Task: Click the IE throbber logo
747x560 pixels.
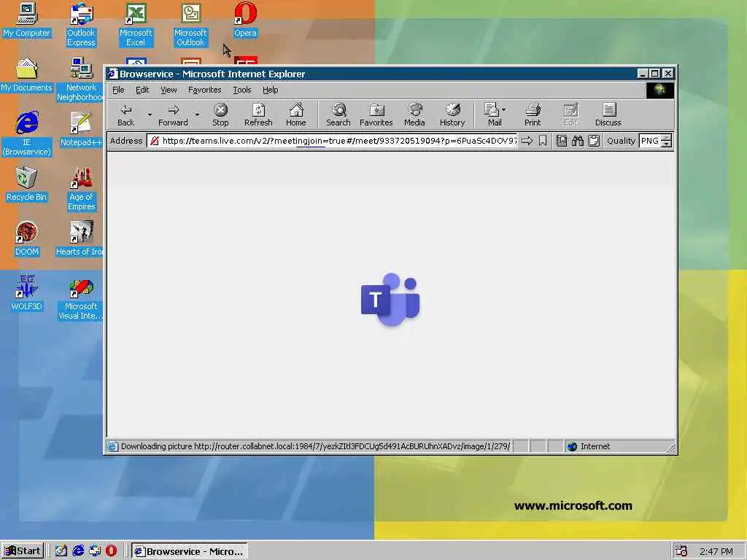Action: tap(659, 90)
